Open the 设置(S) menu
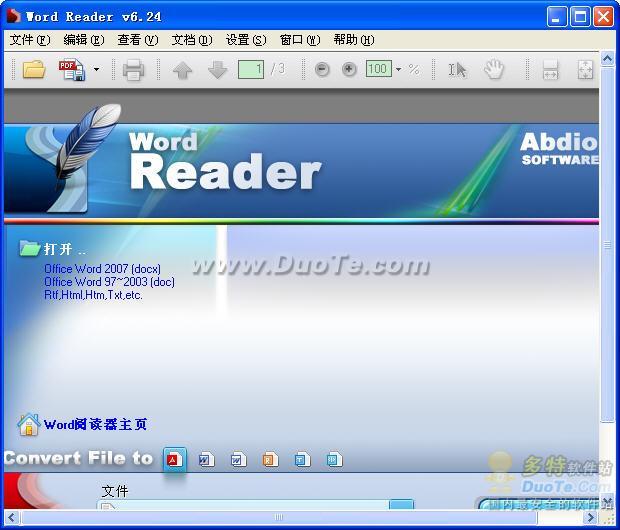Viewport: 620px width, 530px height. tap(246, 40)
